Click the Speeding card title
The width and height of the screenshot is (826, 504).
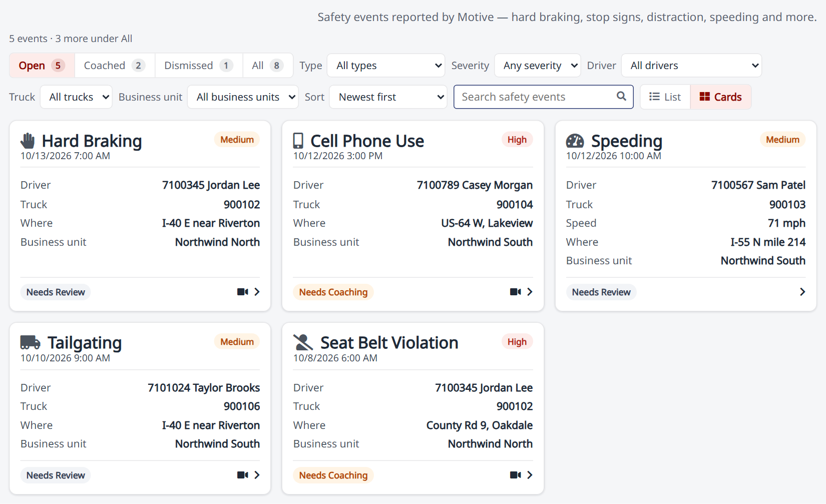coord(627,141)
